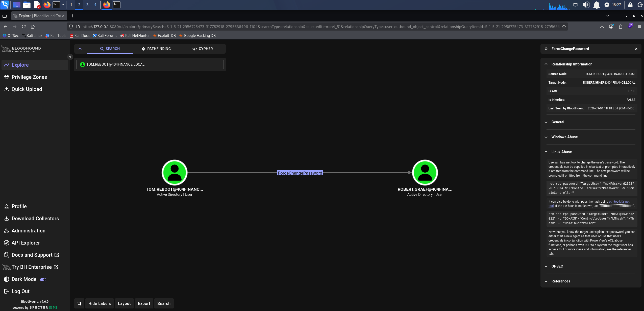Select the ForceChangePassword edge label
Image resolution: width=644 pixels, height=311 pixels.
click(x=300, y=173)
